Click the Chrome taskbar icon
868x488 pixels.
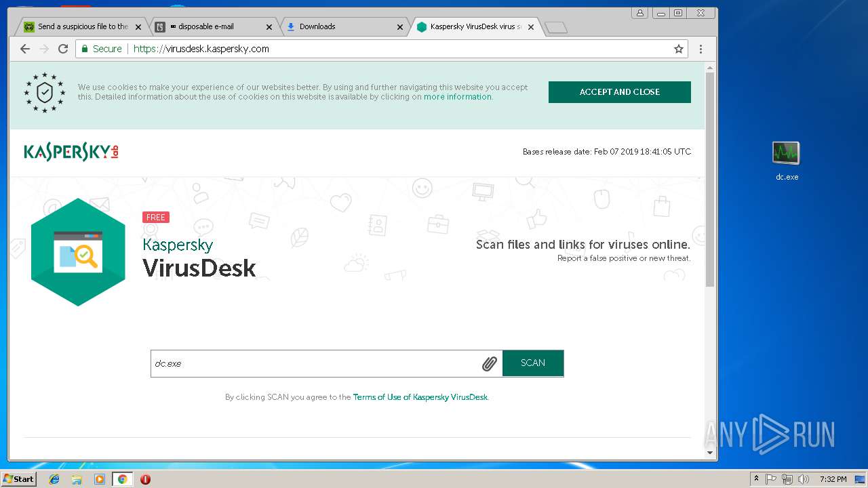[122, 479]
